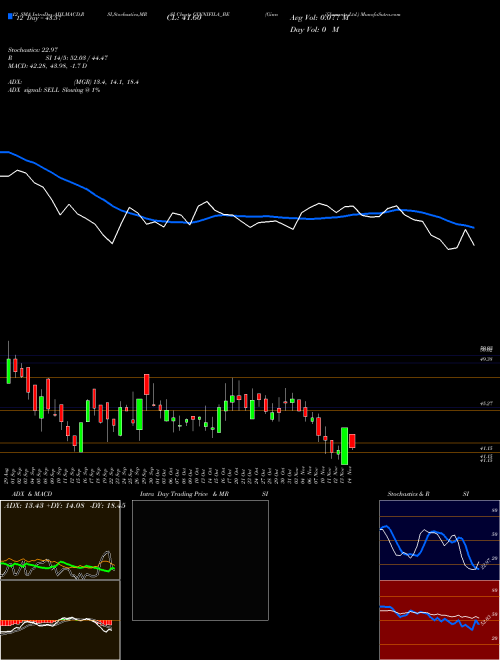Select the 'Stochastics: 22.97' value line
The image size is (500, 660).
click(x=33, y=50)
